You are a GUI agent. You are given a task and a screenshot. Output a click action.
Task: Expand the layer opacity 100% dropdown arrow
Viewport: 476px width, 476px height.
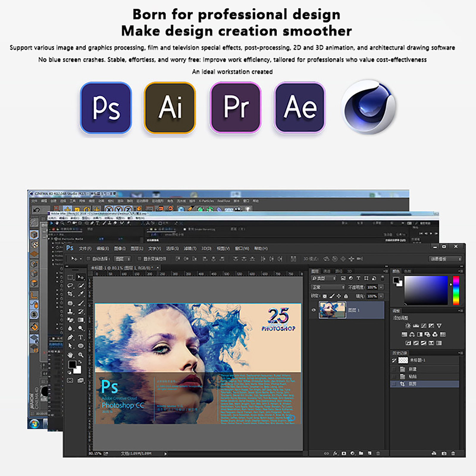coord(381,287)
